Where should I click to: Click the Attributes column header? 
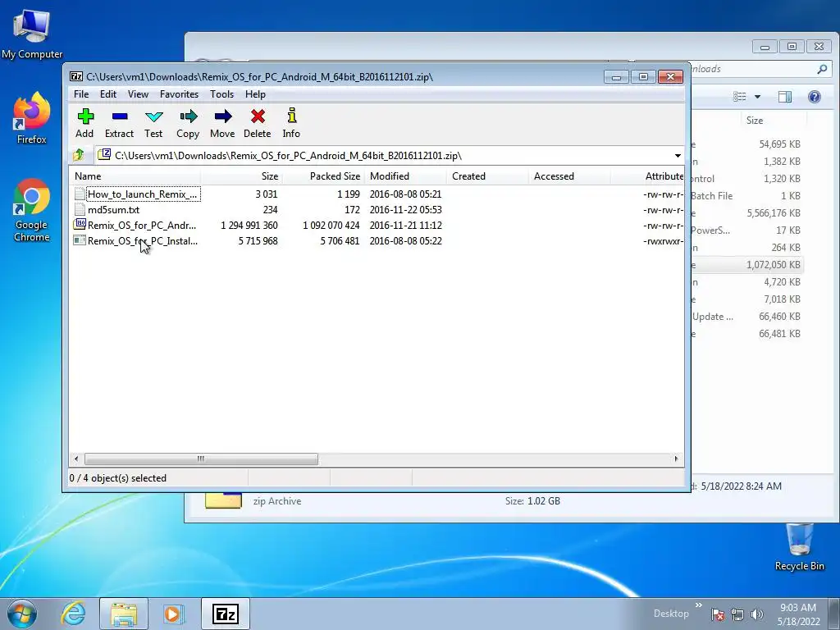[647, 176]
